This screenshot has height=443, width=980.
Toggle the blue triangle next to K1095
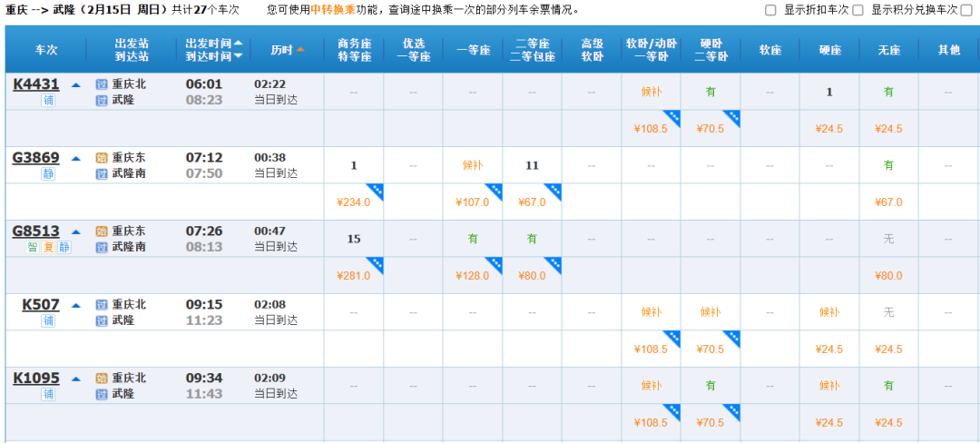pyautogui.click(x=76, y=379)
